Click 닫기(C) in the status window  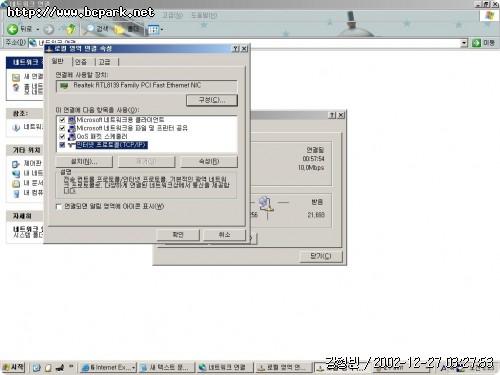321,256
